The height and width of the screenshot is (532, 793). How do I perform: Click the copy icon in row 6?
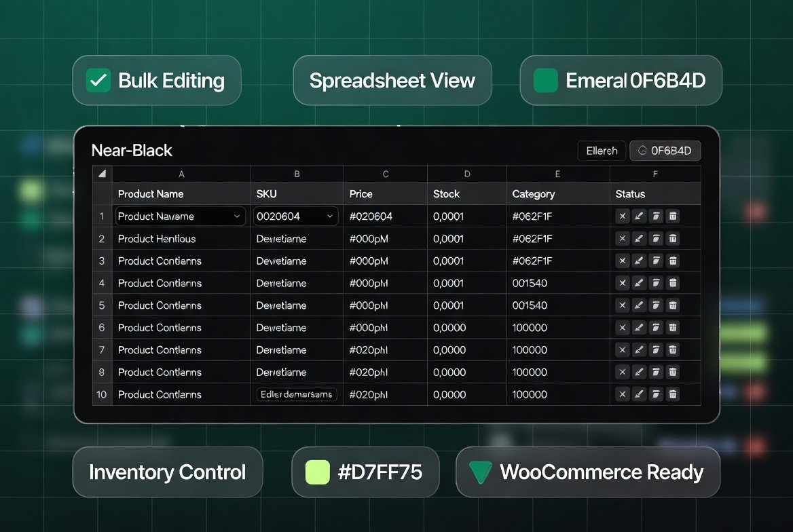point(656,328)
